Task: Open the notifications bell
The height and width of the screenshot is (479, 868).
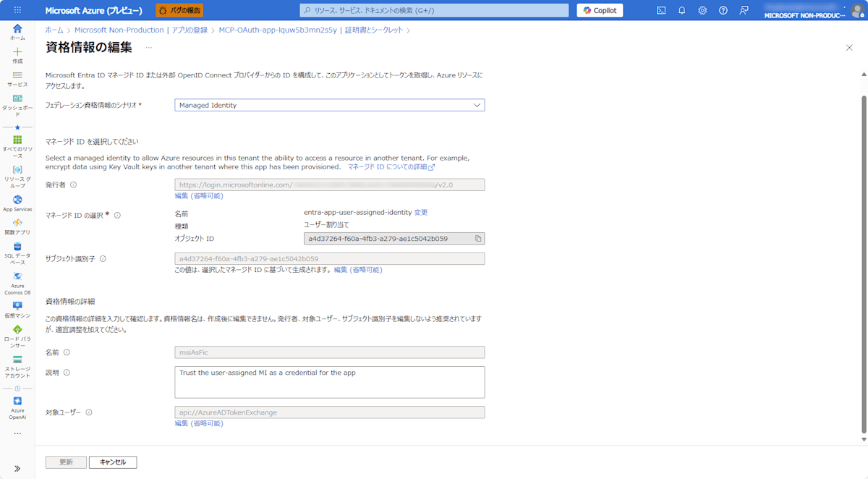Action: tap(681, 10)
